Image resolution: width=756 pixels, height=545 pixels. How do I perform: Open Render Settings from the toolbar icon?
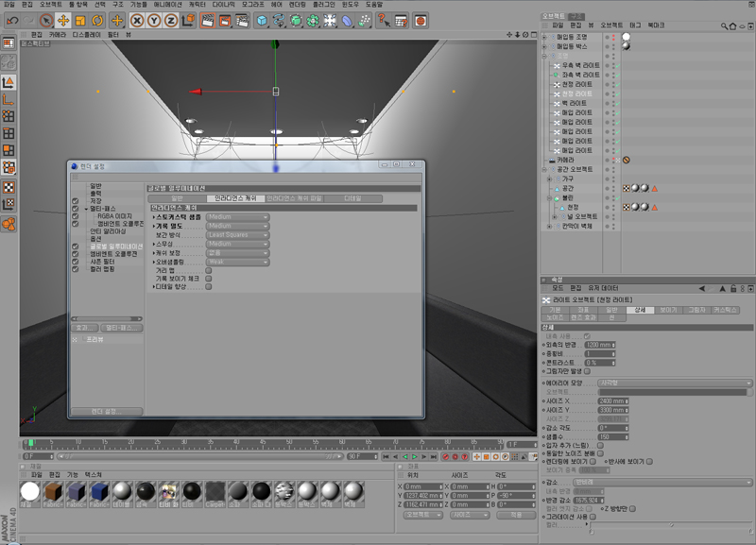tap(242, 20)
